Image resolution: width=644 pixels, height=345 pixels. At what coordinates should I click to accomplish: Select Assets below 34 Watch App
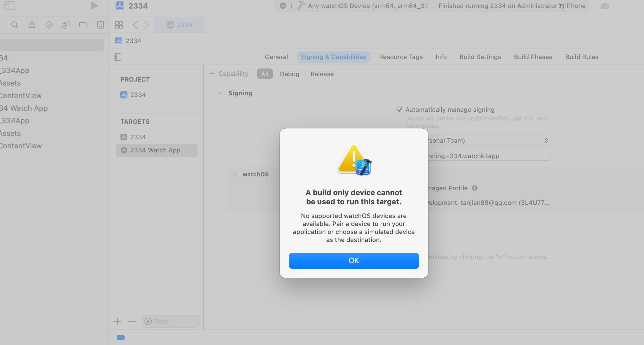click(10, 133)
